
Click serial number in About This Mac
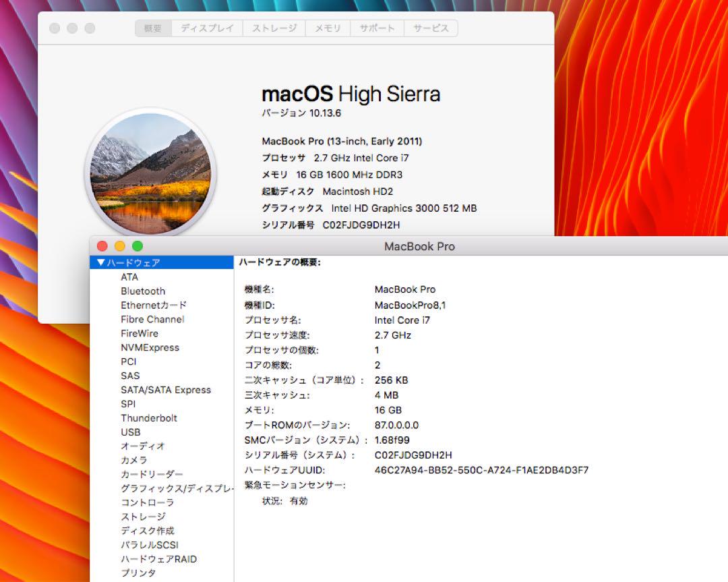click(x=361, y=225)
